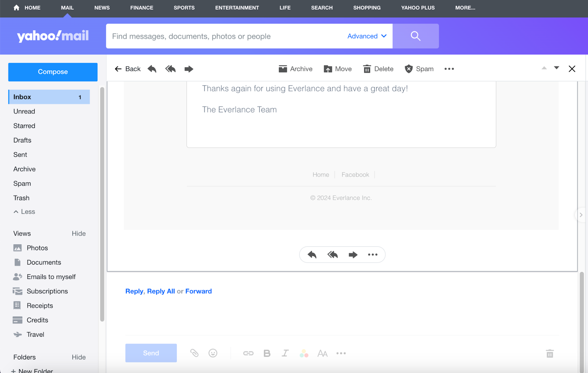The image size is (588, 373).
Task: Collapse the folder list with Less
Action: [x=24, y=212]
